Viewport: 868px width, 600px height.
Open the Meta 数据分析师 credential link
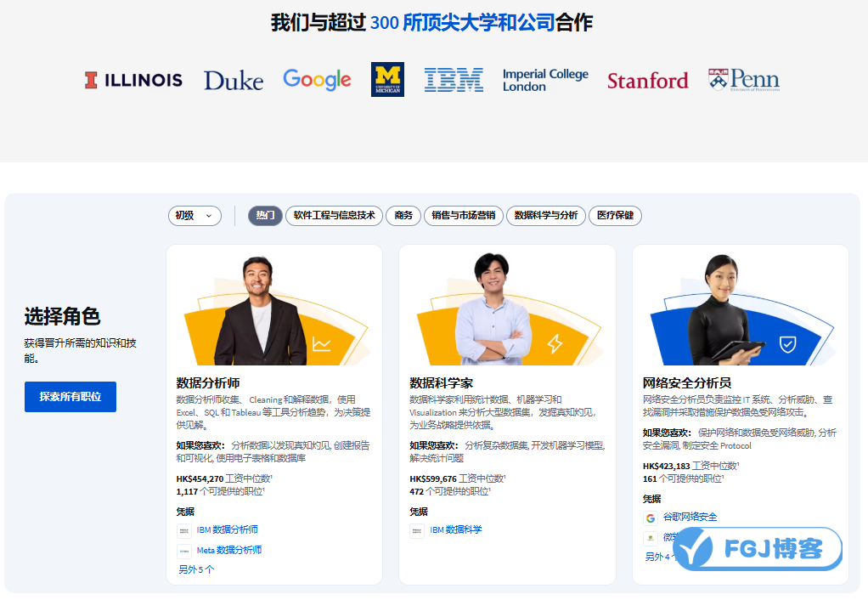229,550
